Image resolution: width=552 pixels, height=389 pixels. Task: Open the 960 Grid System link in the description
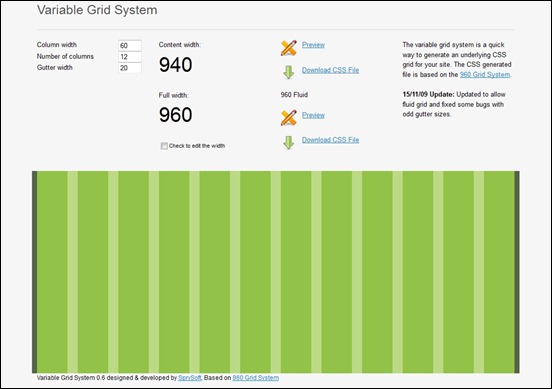pyautogui.click(x=485, y=75)
